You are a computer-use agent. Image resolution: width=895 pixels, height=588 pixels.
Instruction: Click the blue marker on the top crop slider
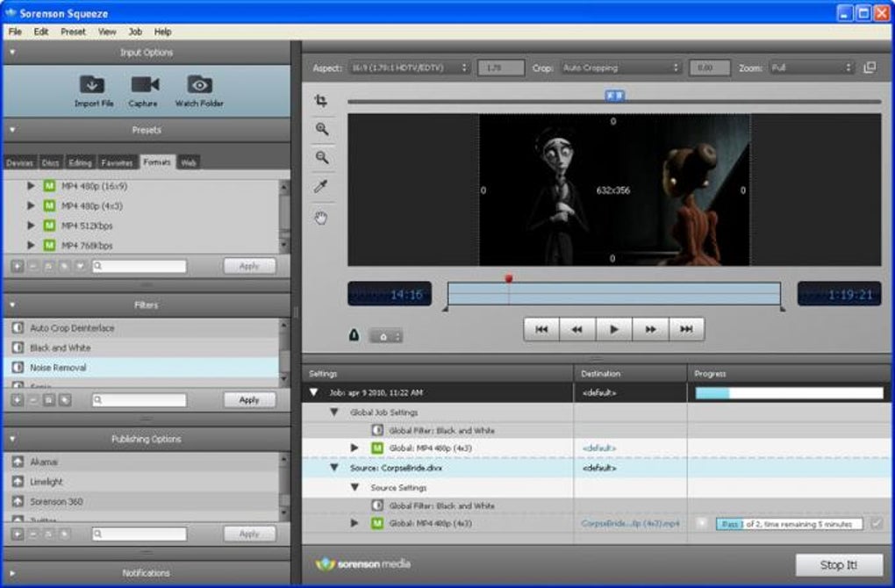point(615,96)
